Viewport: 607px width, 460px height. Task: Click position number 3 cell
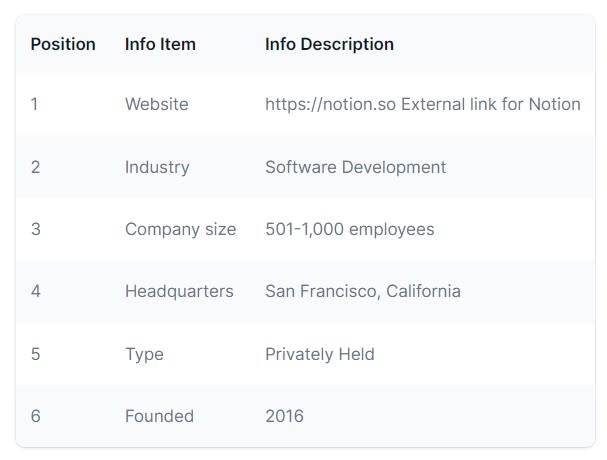coord(35,229)
